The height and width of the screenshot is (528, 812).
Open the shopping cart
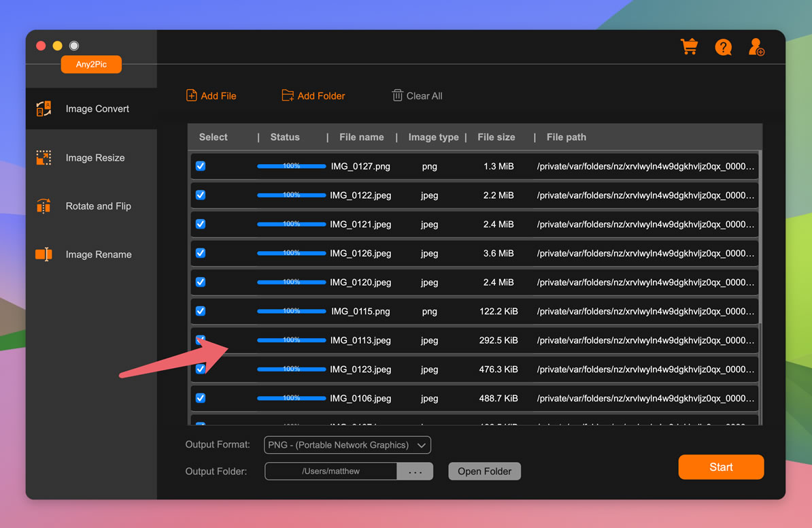pyautogui.click(x=689, y=46)
